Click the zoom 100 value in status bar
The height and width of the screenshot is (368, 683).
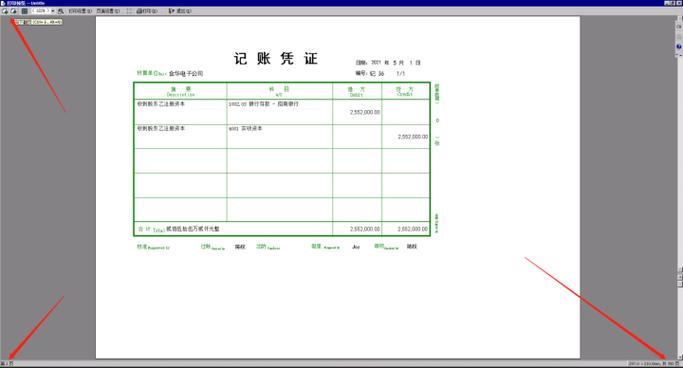pyautogui.click(x=671, y=364)
